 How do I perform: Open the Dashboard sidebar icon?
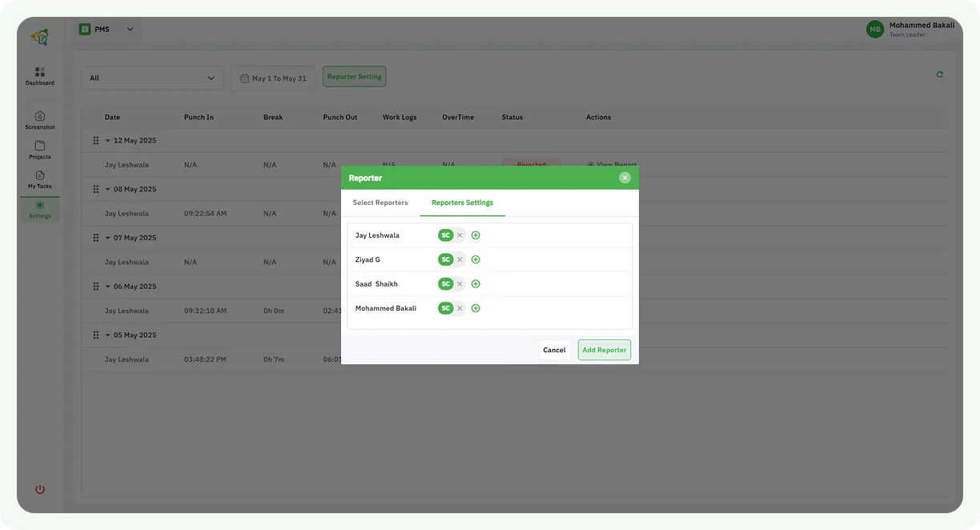pyautogui.click(x=39, y=76)
